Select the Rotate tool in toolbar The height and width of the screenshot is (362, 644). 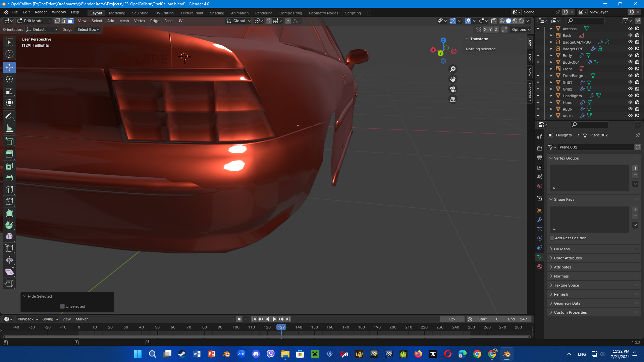(9, 79)
